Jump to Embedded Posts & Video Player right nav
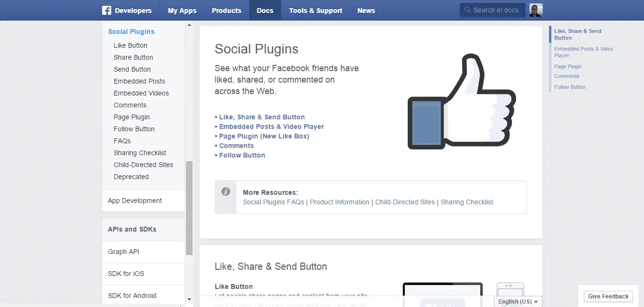The height and width of the screenshot is (307, 644). [583, 52]
